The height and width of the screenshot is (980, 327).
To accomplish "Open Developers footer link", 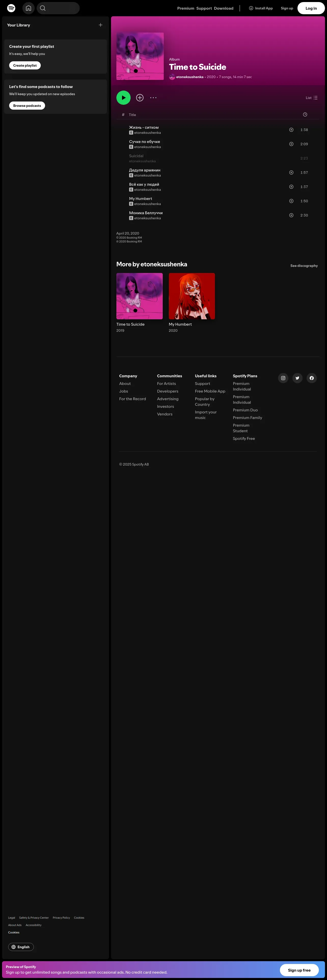I will 168,391.
